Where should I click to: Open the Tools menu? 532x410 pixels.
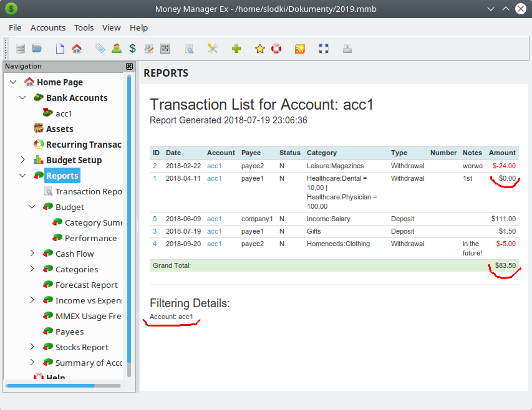tap(84, 27)
